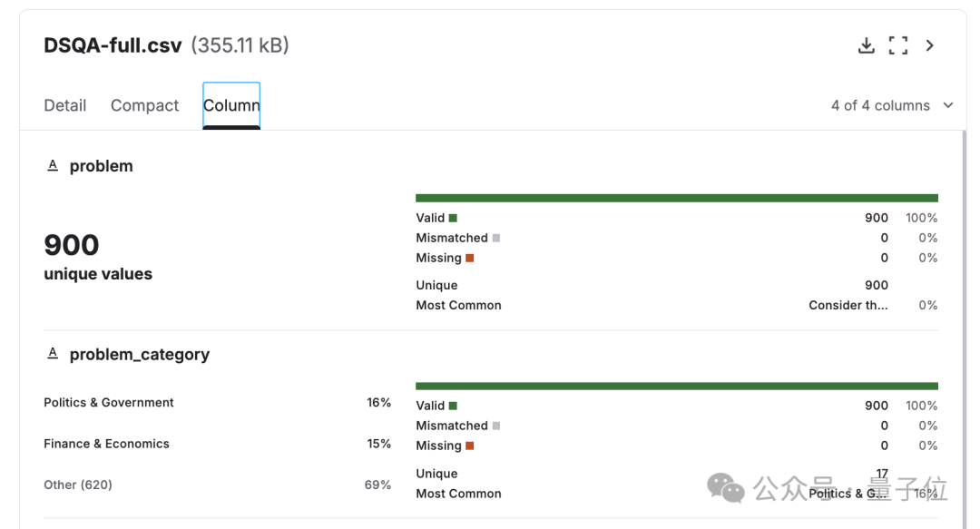Click the text-type icon beside problem

click(x=53, y=165)
